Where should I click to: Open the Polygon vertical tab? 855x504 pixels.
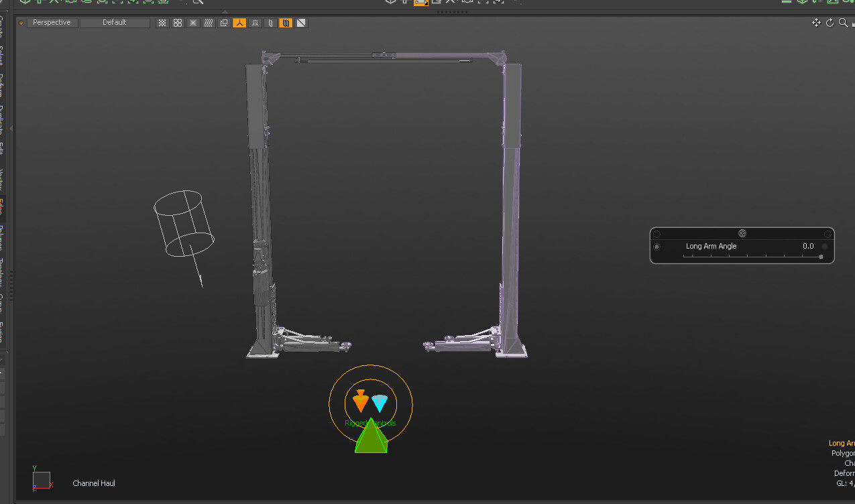point(2,239)
